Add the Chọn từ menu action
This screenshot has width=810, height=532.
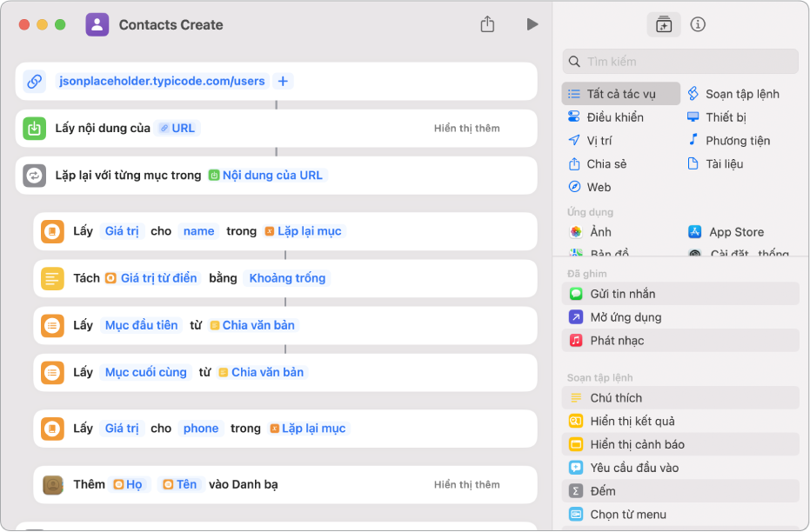click(680, 515)
